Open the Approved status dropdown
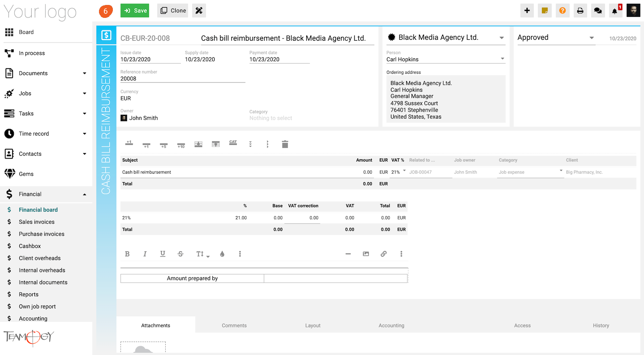 (x=555, y=38)
